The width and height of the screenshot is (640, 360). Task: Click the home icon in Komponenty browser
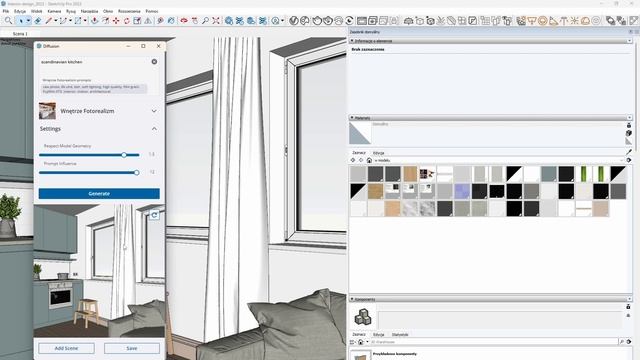click(361, 342)
